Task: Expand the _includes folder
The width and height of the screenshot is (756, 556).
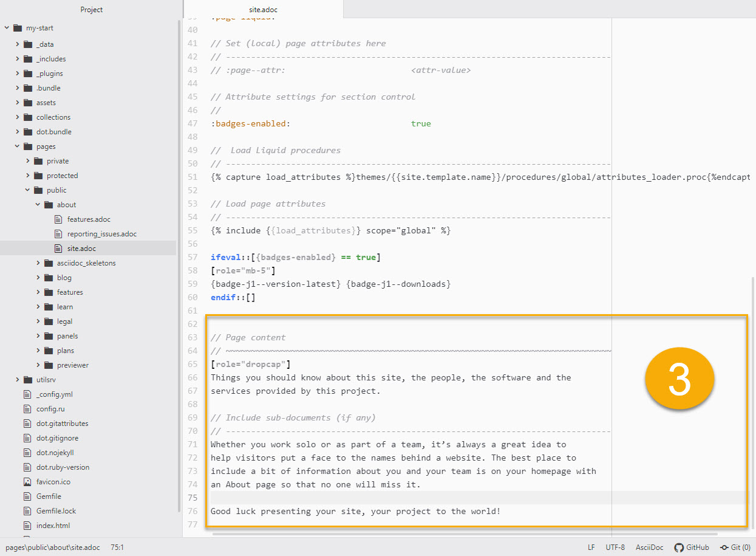Action: 18,59
